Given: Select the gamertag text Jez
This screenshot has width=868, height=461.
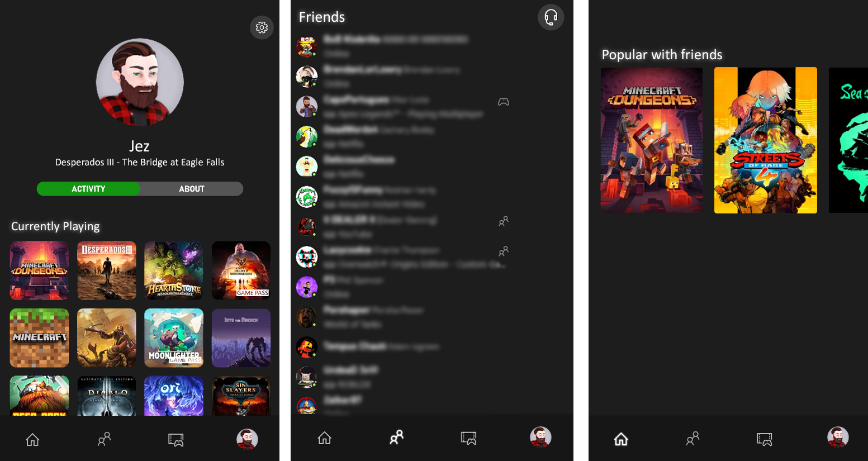Looking at the screenshot, I should click(139, 146).
